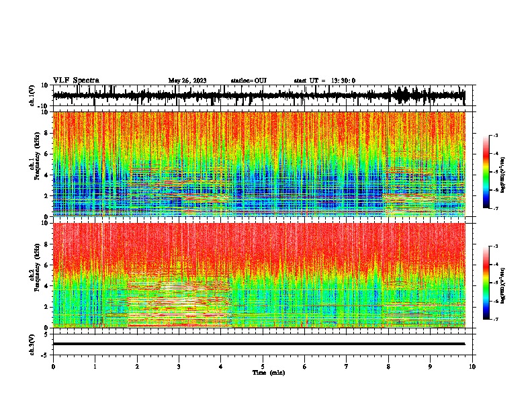Screen dimensions: 532x411
Task: Click the ch.2 frequency axis "4" tick label
Action: coord(47,286)
